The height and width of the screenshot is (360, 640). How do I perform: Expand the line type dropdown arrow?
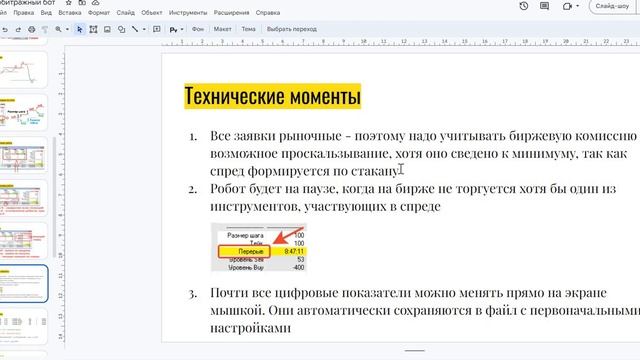coord(144,29)
